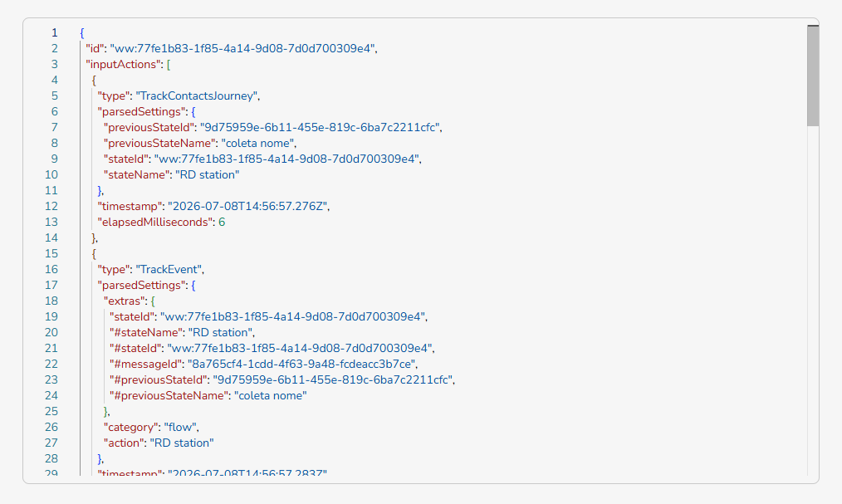Click line number 15 in the gutter
The image size is (842, 504).
[51, 253]
